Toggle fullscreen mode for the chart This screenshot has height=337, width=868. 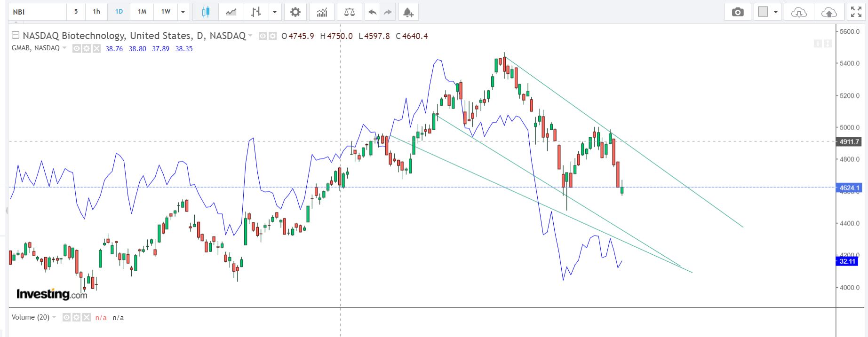click(x=856, y=12)
